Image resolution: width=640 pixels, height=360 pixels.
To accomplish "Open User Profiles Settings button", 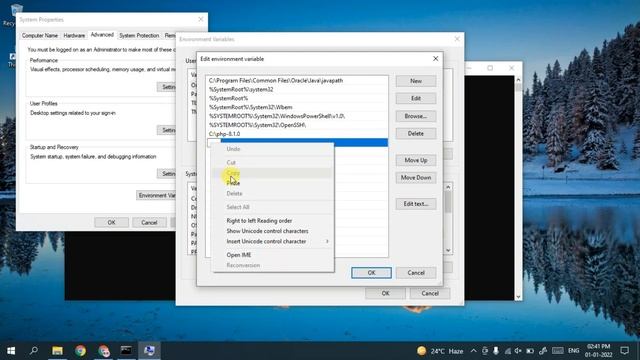I will tap(167, 130).
